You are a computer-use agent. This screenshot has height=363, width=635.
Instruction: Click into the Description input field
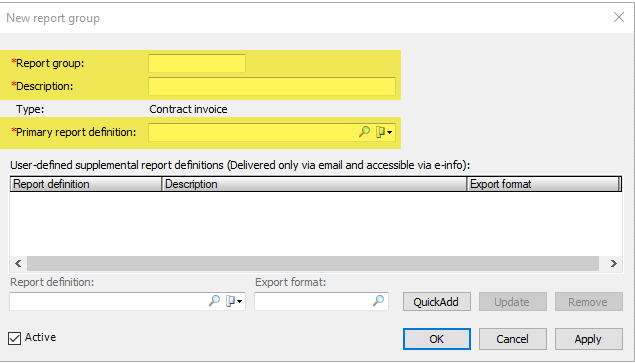272,87
